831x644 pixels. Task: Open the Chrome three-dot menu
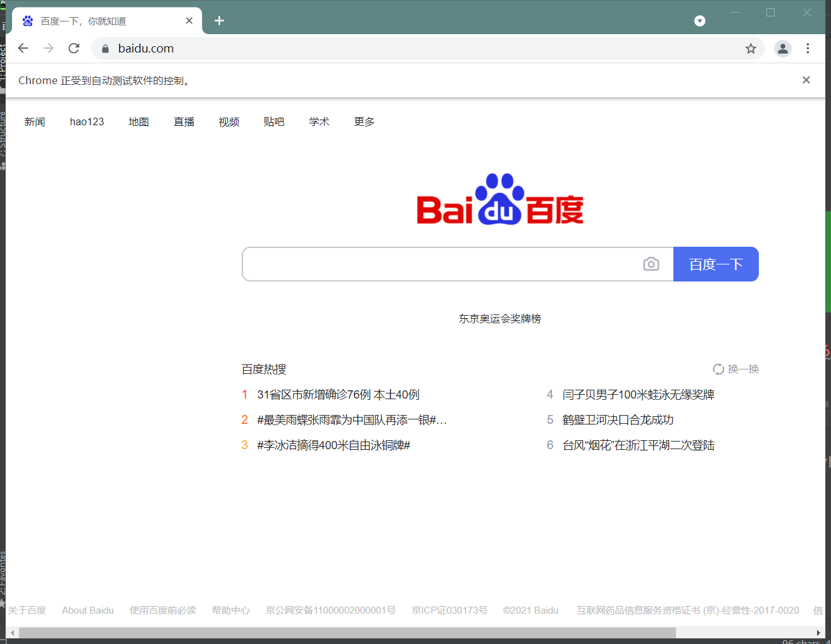point(808,48)
